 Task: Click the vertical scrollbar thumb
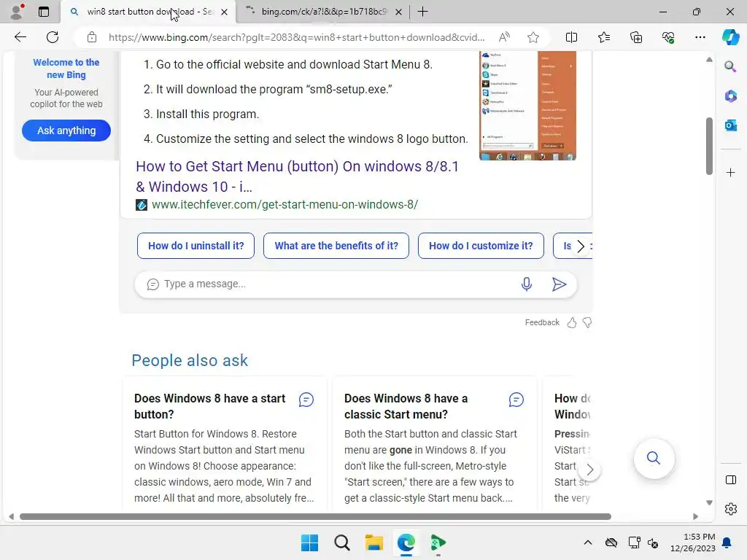[709, 146]
